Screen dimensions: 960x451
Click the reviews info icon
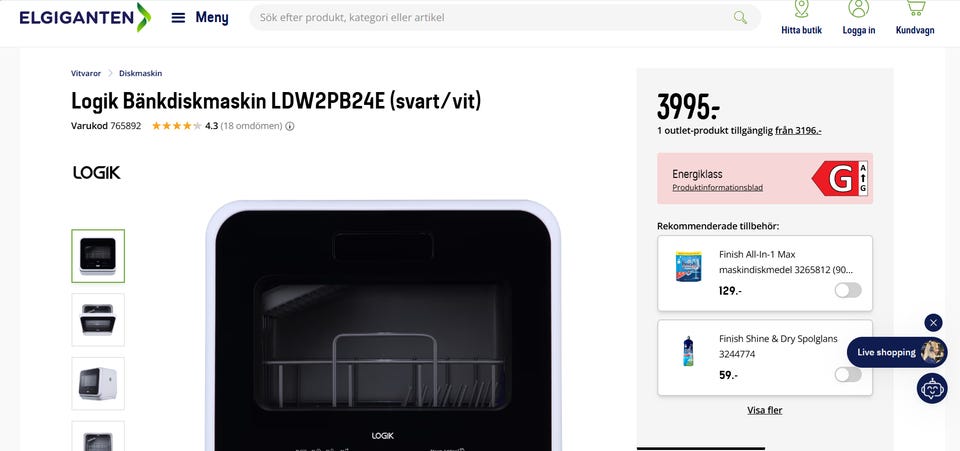tap(290, 126)
